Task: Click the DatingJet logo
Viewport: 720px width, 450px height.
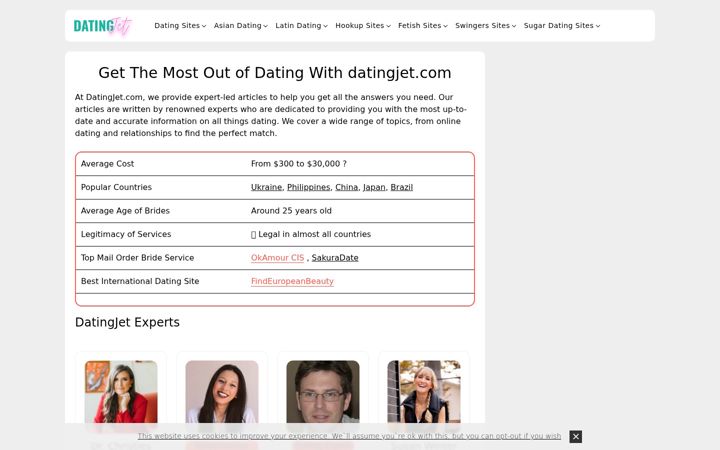Action: (x=102, y=26)
